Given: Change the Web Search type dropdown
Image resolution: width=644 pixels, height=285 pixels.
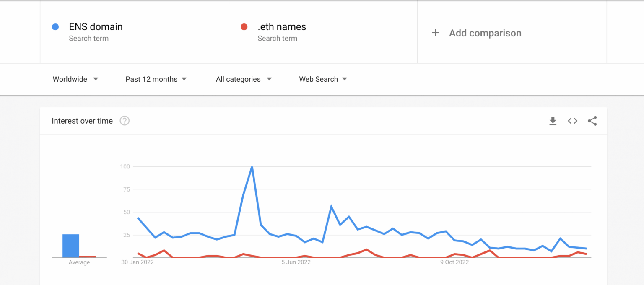Looking at the screenshot, I should click(323, 79).
